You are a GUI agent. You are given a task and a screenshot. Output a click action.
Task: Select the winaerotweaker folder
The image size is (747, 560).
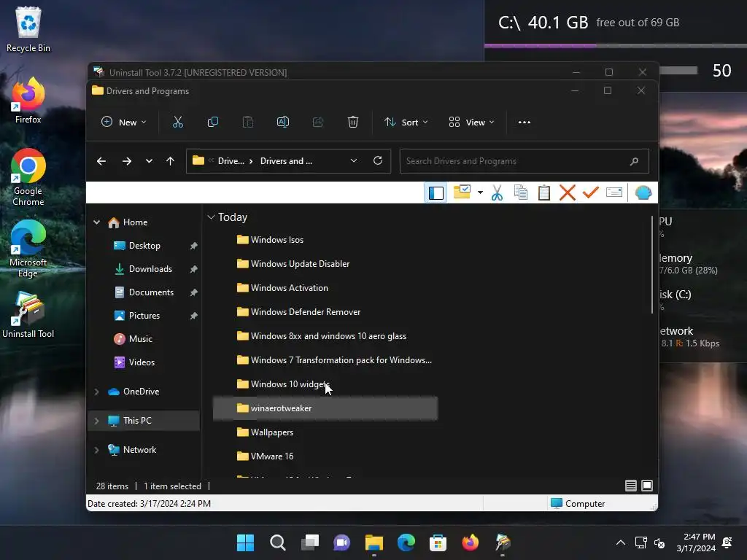coord(325,408)
